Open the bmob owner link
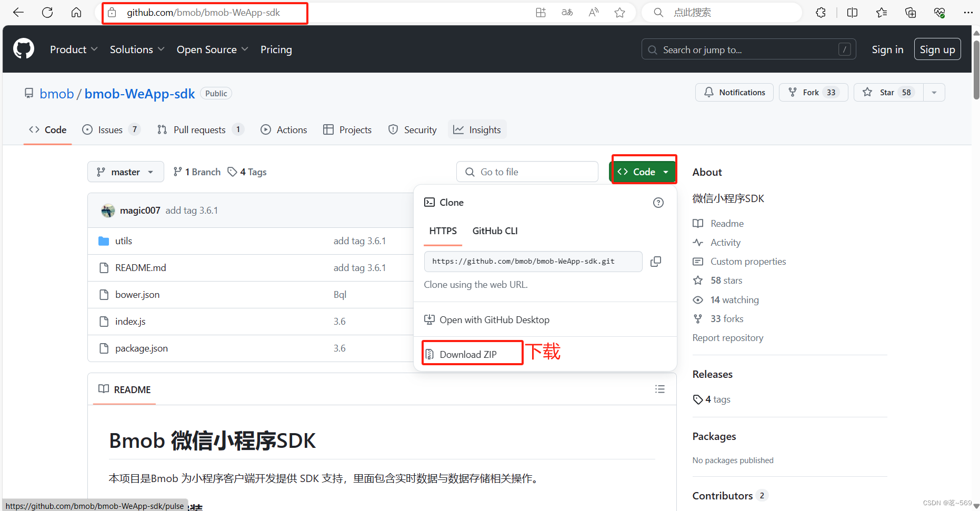The image size is (980, 511). point(57,94)
